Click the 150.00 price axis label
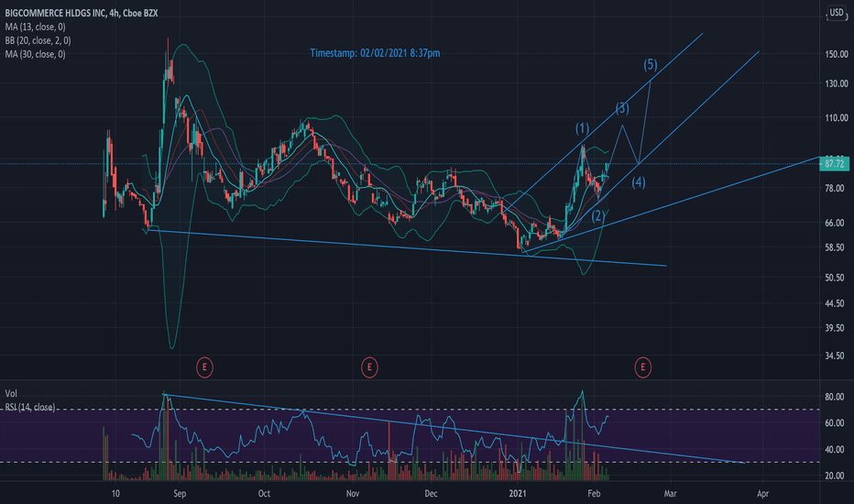The height and width of the screenshot is (504, 854). (x=837, y=54)
